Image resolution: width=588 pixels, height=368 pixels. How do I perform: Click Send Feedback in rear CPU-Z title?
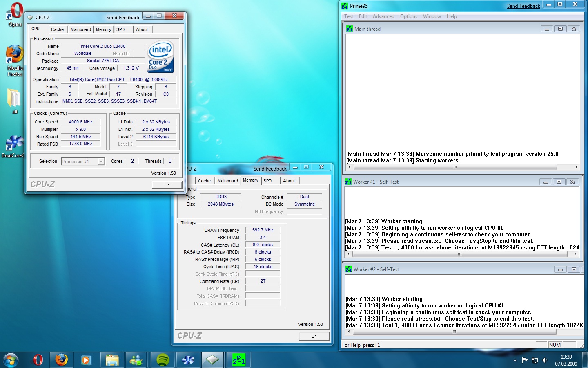(x=270, y=169)
